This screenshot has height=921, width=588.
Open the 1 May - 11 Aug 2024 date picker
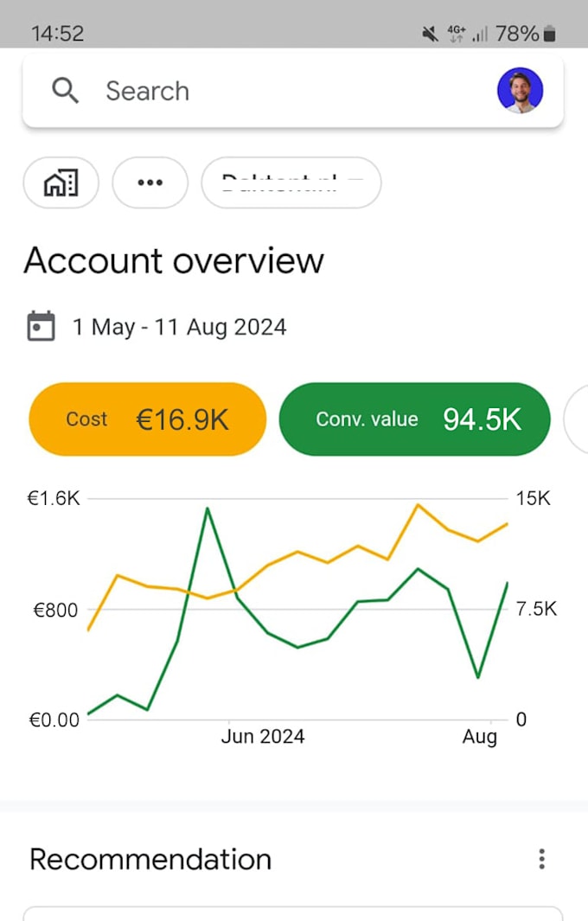coord(179,327)
